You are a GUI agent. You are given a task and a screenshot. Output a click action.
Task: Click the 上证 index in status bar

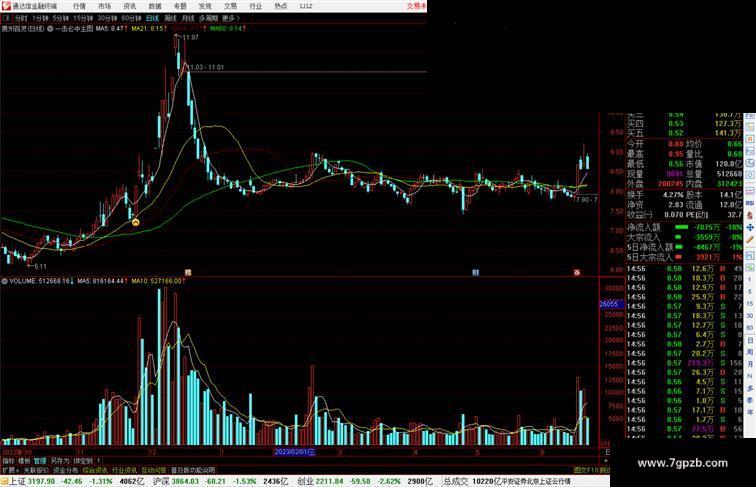[x=17, y=481]
